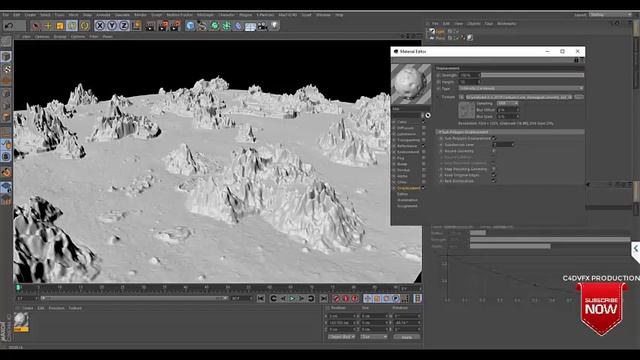The height and width of the screenshot is (360, 640).
Task: Open Edit Render Settings icon
Action: pos(176,26)
